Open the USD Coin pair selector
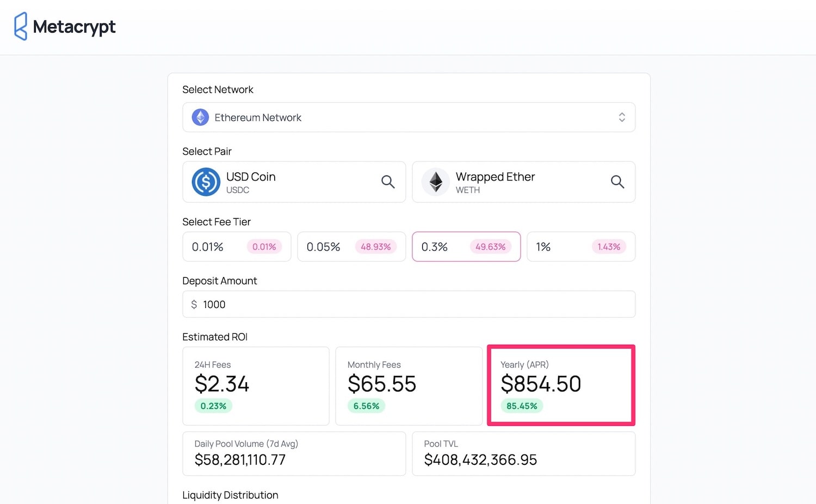 click(x=294, y=182)
